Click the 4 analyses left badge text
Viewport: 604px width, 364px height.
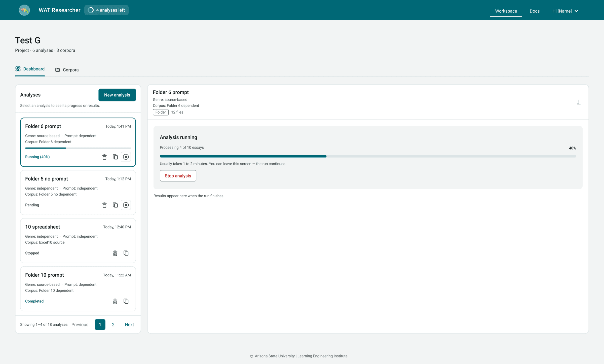coord(110,10)
